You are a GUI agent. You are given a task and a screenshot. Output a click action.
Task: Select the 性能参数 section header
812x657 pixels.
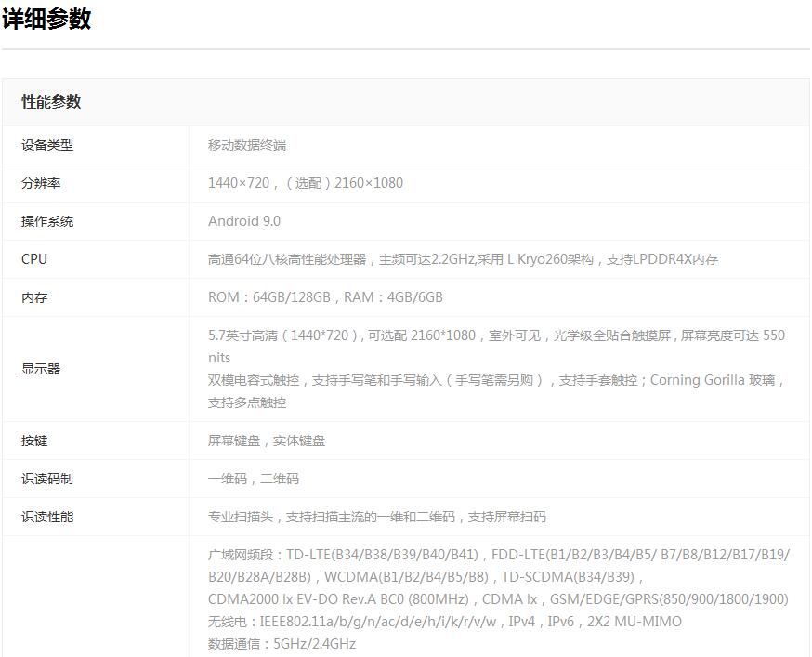pos(51,102)
